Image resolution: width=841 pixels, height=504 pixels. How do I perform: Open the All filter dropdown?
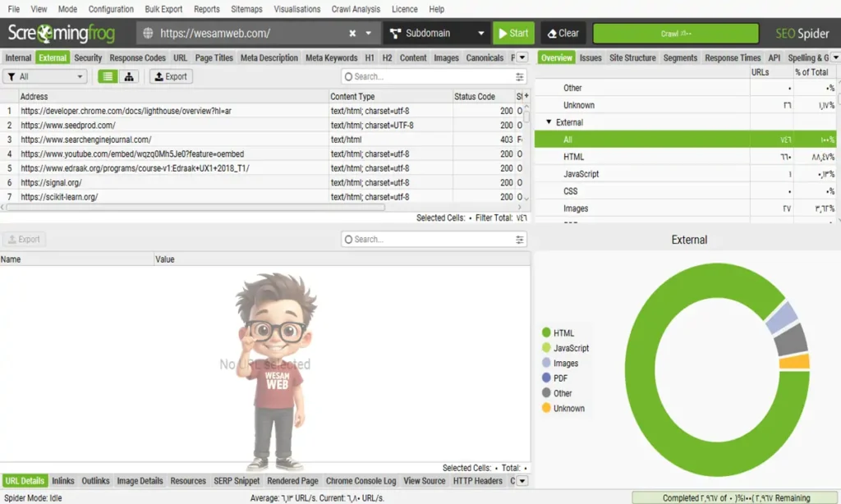(45, 76)
